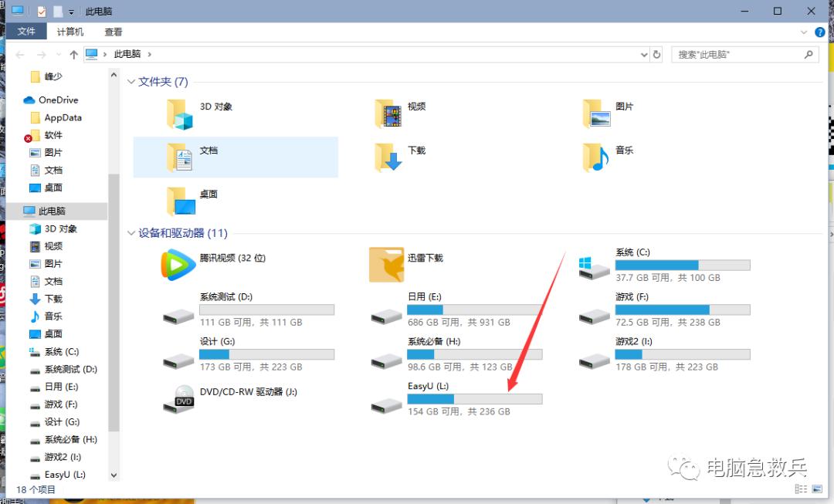Viewport: 834px width, 504px height.
Task: Click inside the 搜索"此电脑" search box
Action: [x=734, y=54]
